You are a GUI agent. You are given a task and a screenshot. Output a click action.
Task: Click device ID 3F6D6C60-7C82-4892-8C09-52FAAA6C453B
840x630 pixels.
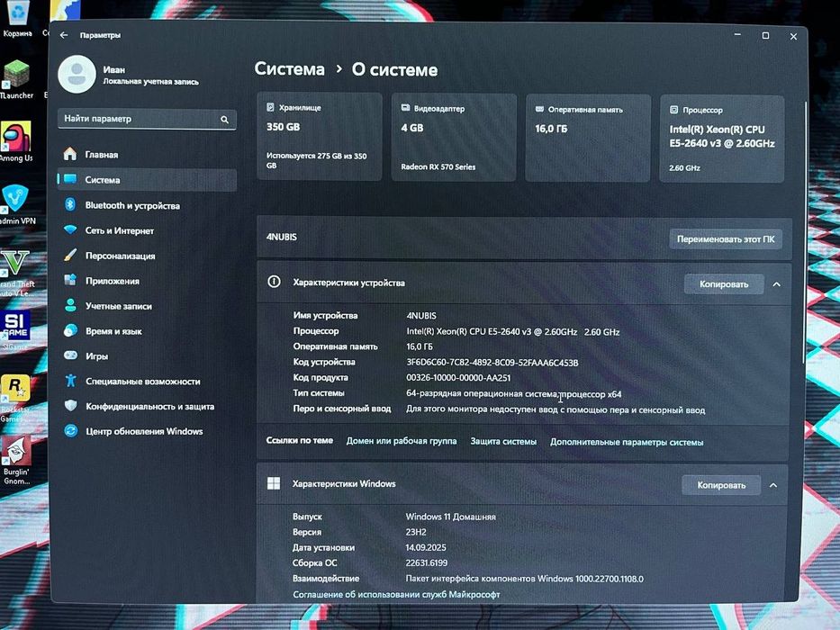pyautogui.click(x=492, y=362)
